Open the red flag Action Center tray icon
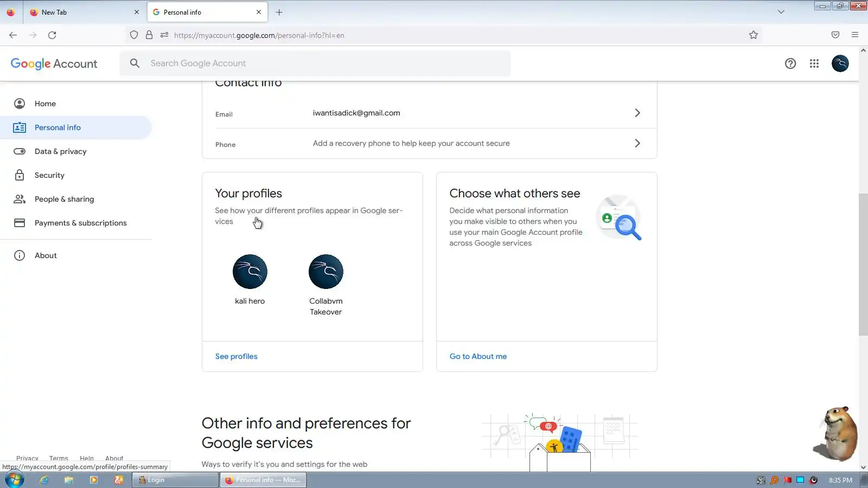This screenshot has width=868, height=488. pyautogui.click(x=787, y=480)
